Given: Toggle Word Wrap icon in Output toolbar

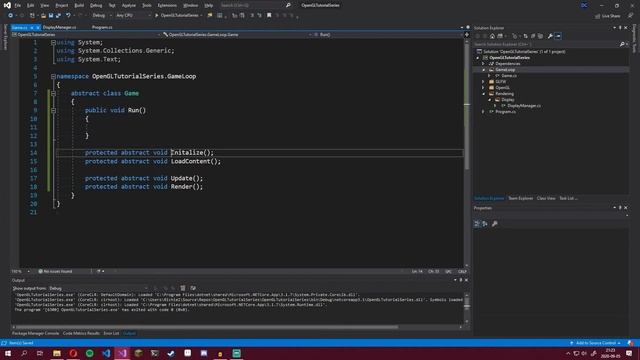Looking at the screenshot, I should (193, 288).
